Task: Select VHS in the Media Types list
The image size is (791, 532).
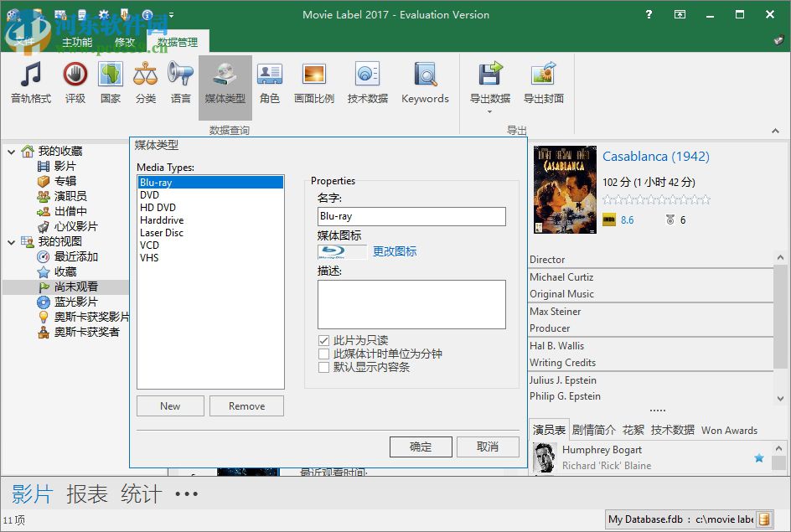Action: click(x=149, y=258)
